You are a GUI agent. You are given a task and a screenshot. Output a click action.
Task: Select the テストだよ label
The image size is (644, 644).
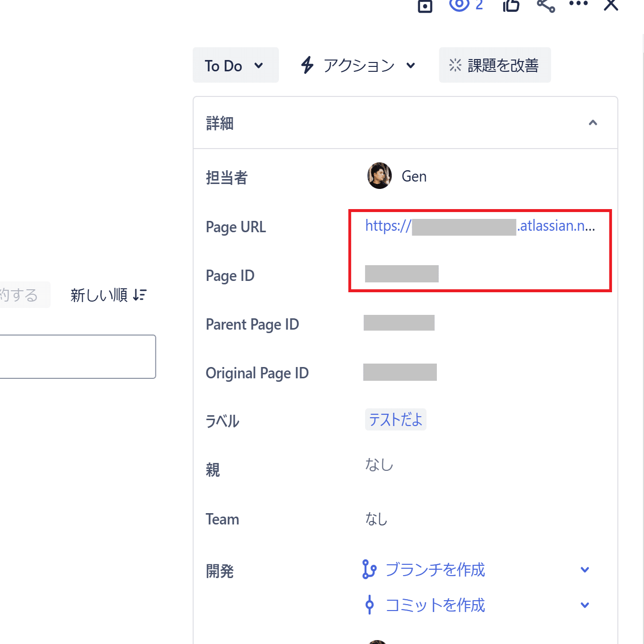click(396, 419)
